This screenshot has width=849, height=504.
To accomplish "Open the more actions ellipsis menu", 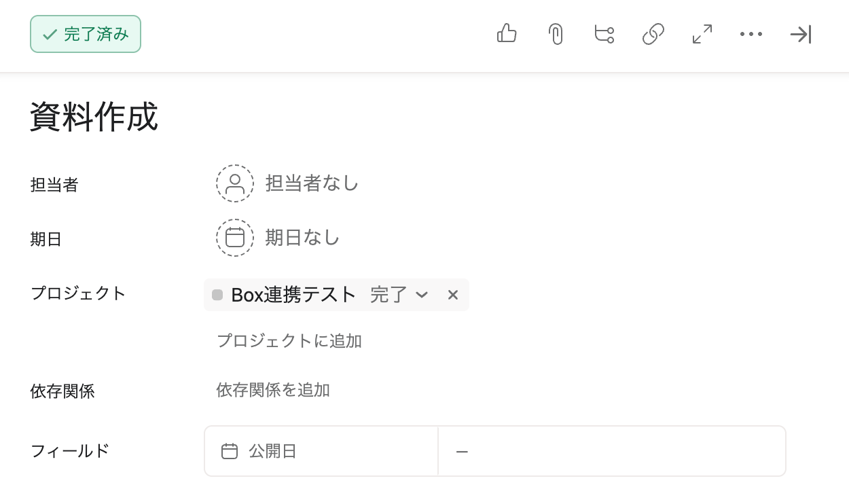I will [751, 34].
